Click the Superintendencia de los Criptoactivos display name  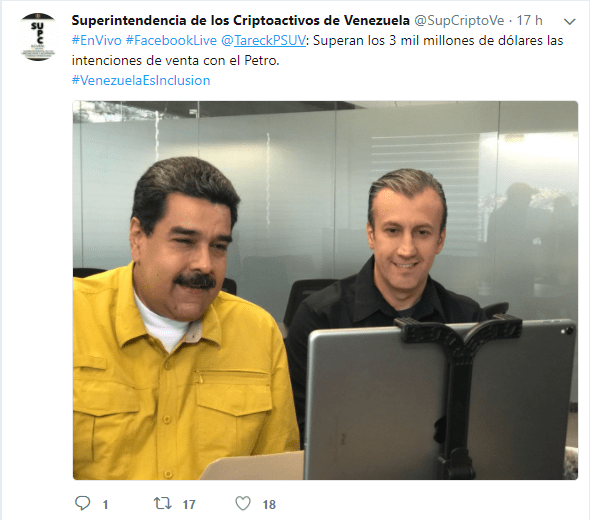(240, 20)
